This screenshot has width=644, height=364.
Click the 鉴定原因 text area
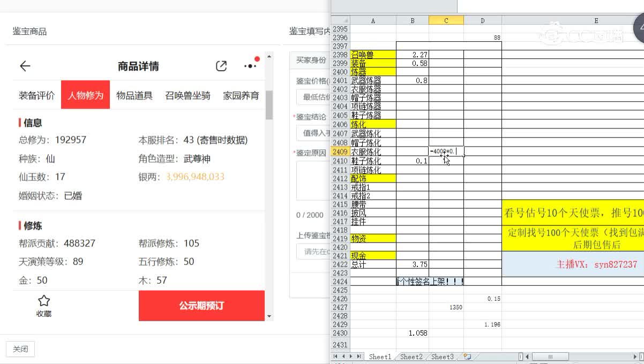pyautogui.click(x=313, y=179)
